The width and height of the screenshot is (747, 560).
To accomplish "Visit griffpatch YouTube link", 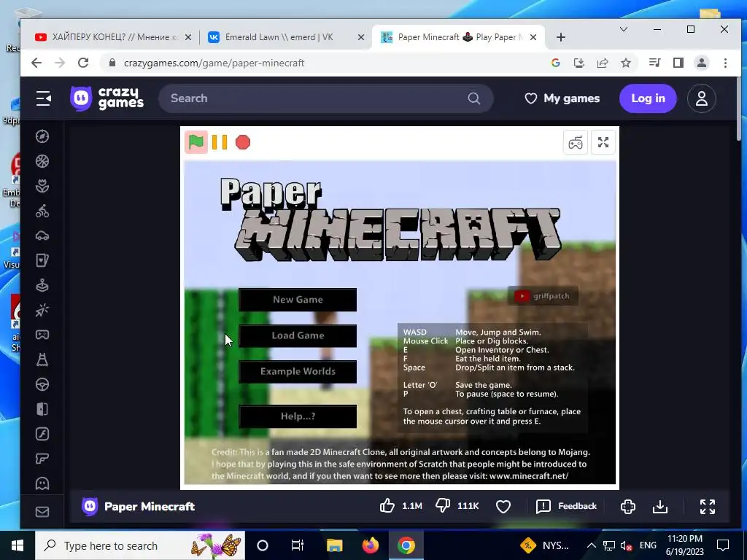I will (543, 296).
